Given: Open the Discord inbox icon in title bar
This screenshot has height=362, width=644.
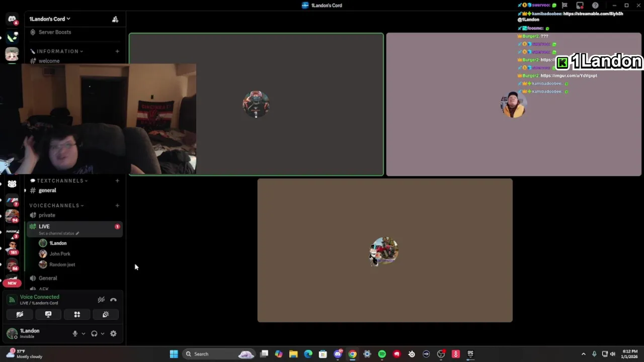Looking at the screenshot, I should coord(580,6).
